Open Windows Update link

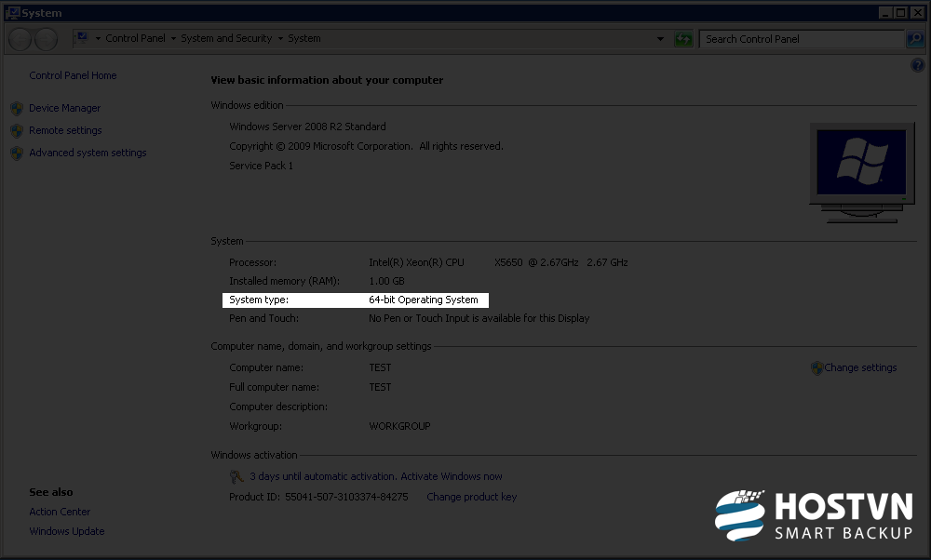coord(66,531)
